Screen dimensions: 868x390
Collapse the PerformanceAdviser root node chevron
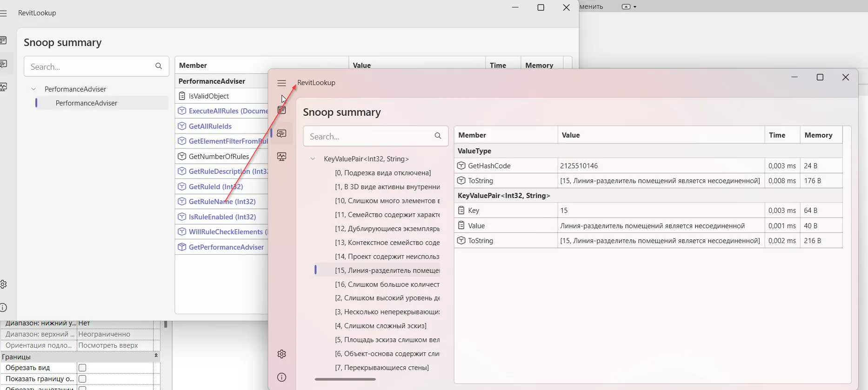click(33, 89)
